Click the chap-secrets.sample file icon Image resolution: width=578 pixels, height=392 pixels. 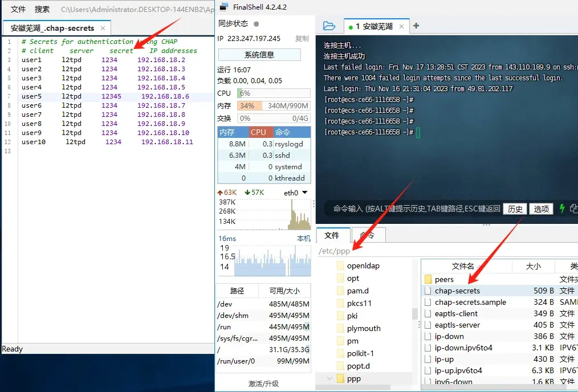[428, 302]
